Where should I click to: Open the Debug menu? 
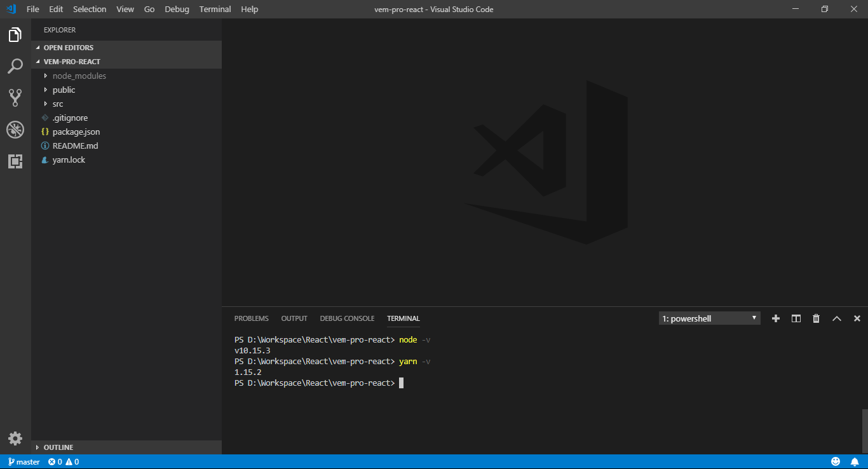pos(177,9)
